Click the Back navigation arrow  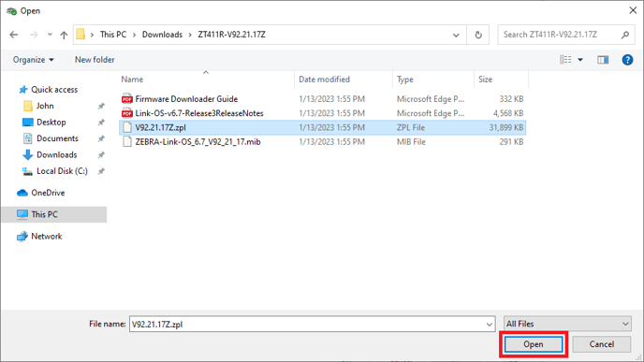click(x=13, y=35)
